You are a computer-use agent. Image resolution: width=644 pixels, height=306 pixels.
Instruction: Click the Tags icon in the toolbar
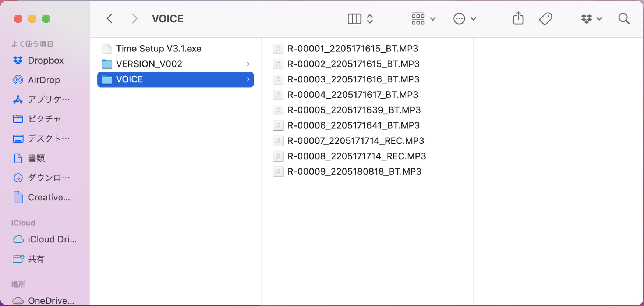pyautogui.click(x=546, y=18)
